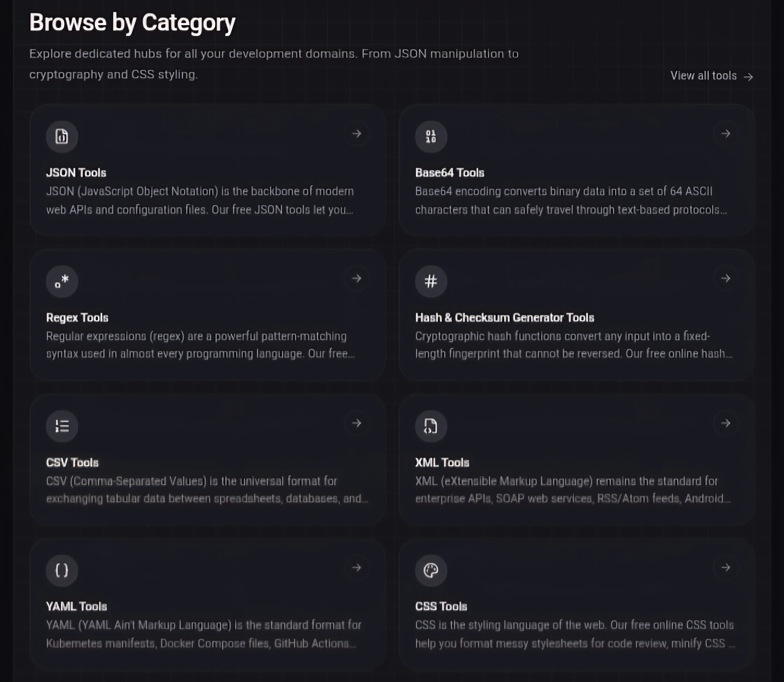The image size is (784, 682).
Task: Click the CSS Tools description text
Action: point(574,634)
